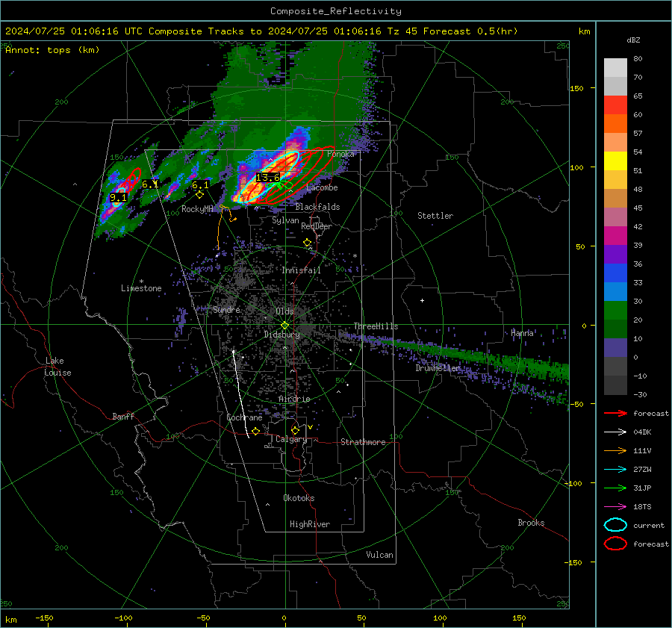The width and height of the screenshot is (672, 628).
Task: Click the Lake Louise label
Action: point(58,367)
